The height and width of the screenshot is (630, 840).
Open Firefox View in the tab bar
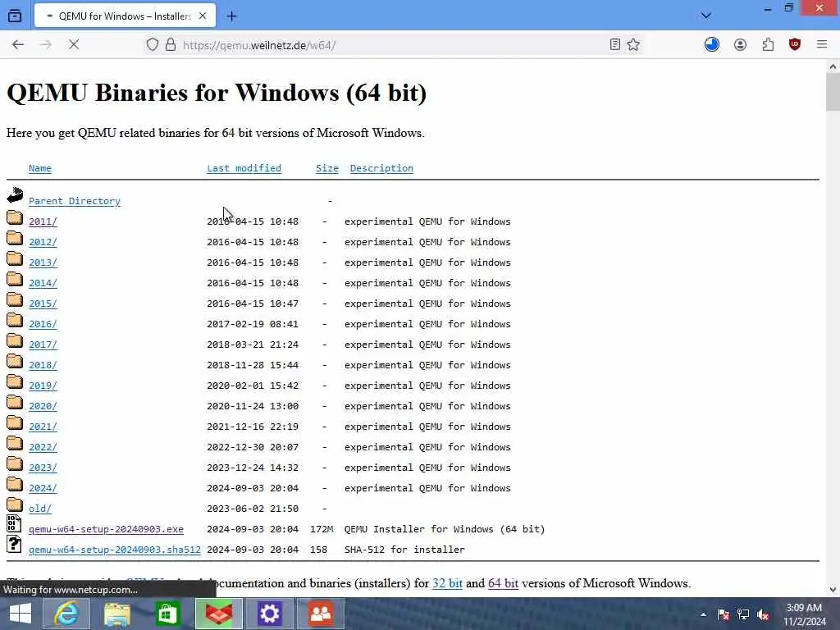[x=15, y=16]
